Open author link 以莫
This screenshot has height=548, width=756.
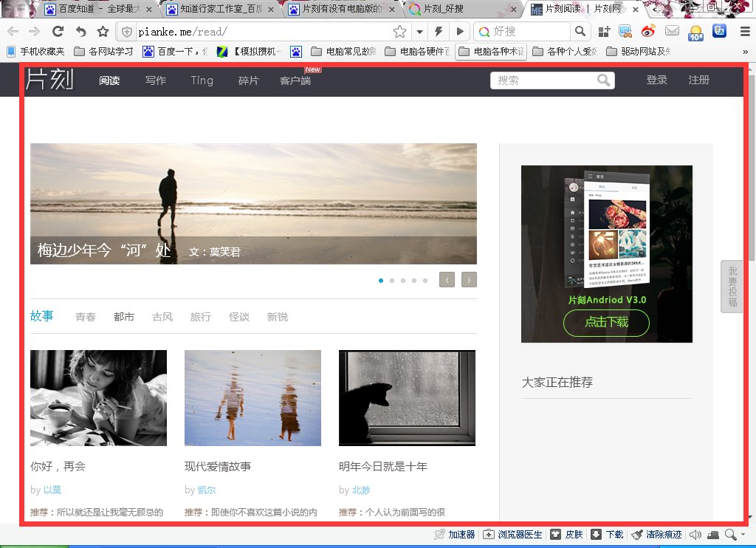(52, 490)
